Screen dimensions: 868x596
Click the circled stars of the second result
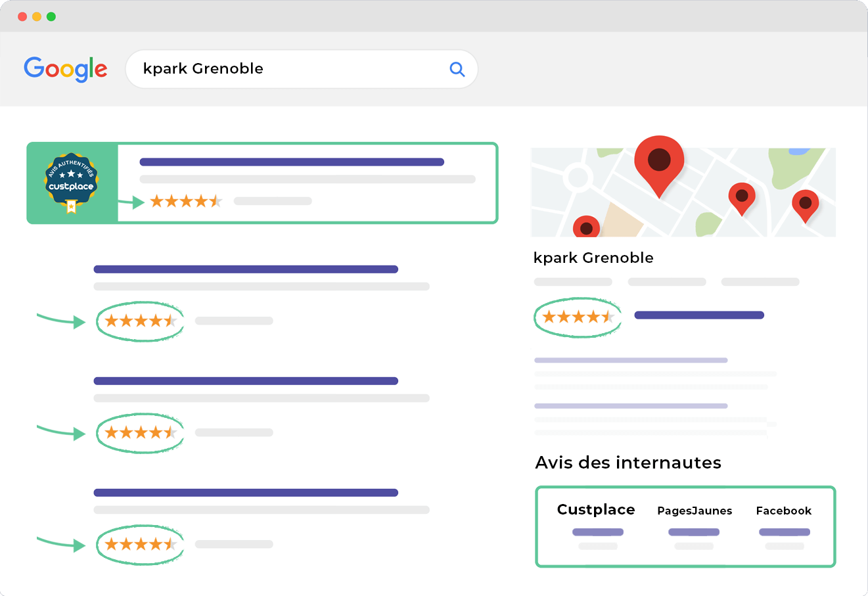tap(140, 432)
